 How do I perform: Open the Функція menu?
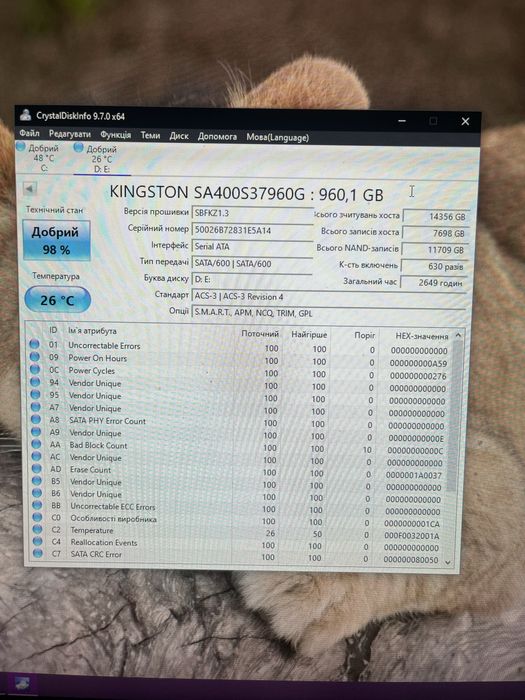pyautogui.click(x=115, y=134)
